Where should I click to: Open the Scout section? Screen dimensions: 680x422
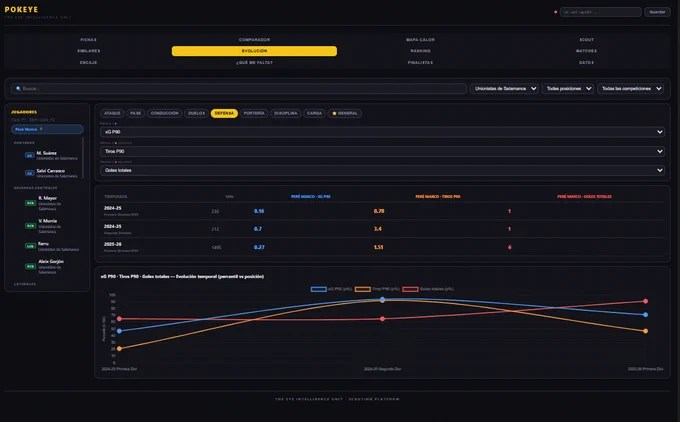586,39
